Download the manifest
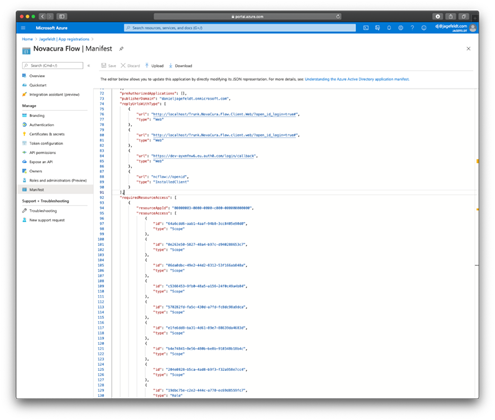Viewport: 495px width, 420px height. 180,66
